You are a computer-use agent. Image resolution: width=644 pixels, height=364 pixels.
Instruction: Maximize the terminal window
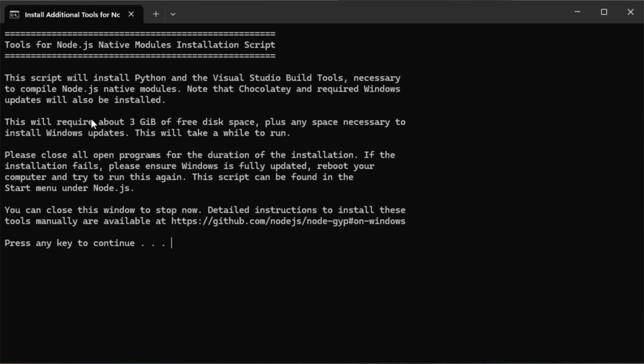[x=604, y=12]
